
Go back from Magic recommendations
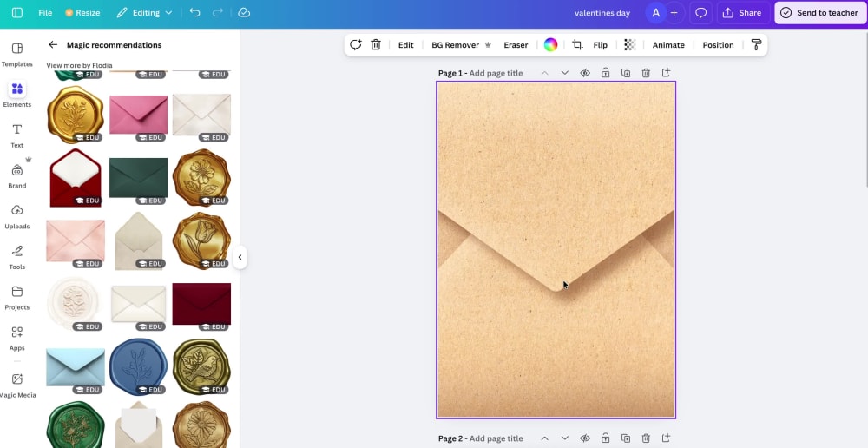(x=53, y=45)
